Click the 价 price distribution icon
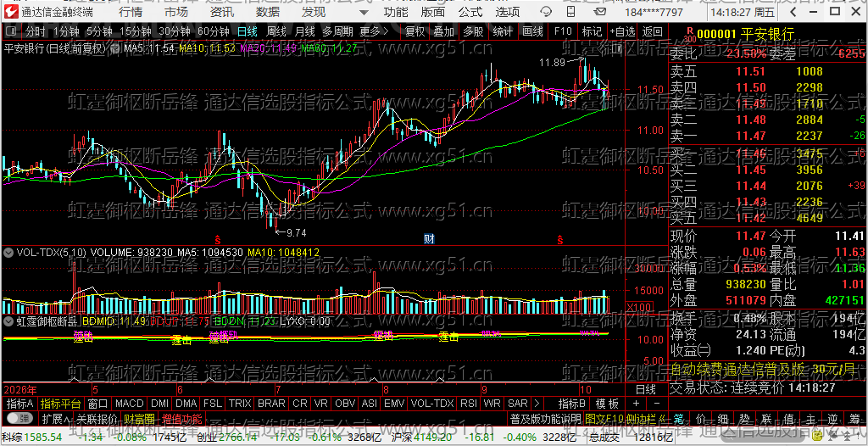The image size is (868, 446). (x=701, y=418)
